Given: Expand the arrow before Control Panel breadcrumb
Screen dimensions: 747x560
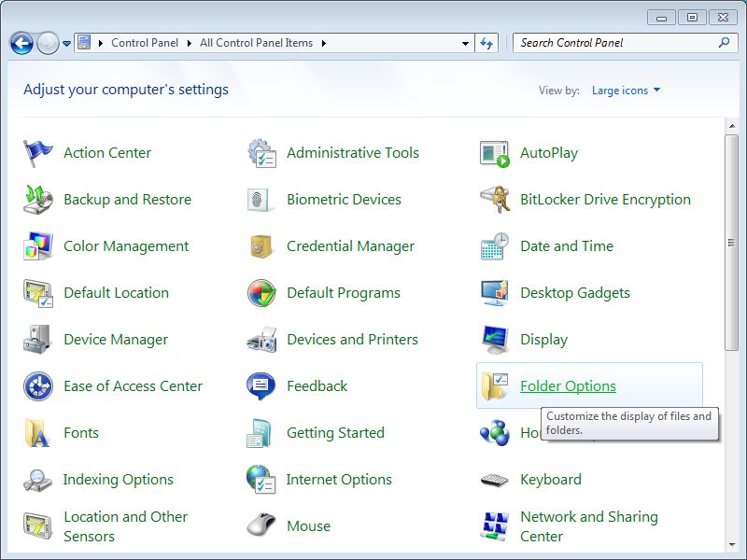Looking at the screenshot, I should click(101, 43).
